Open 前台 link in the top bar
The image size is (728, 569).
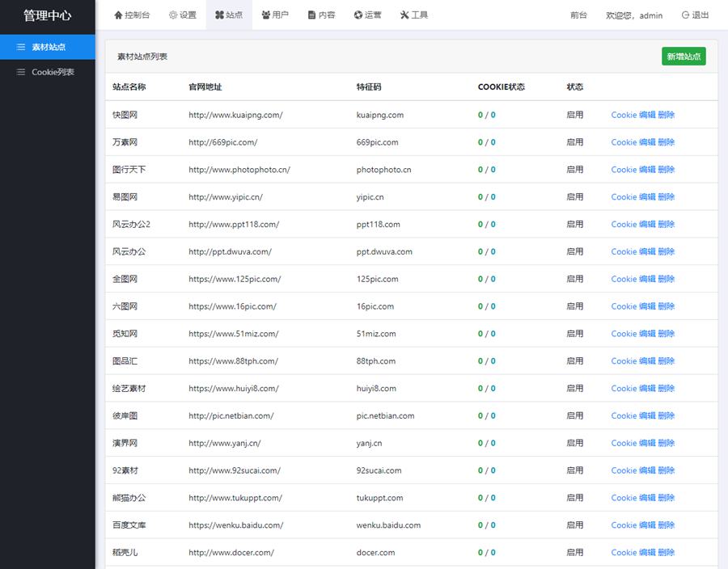(x=579, y=15)
